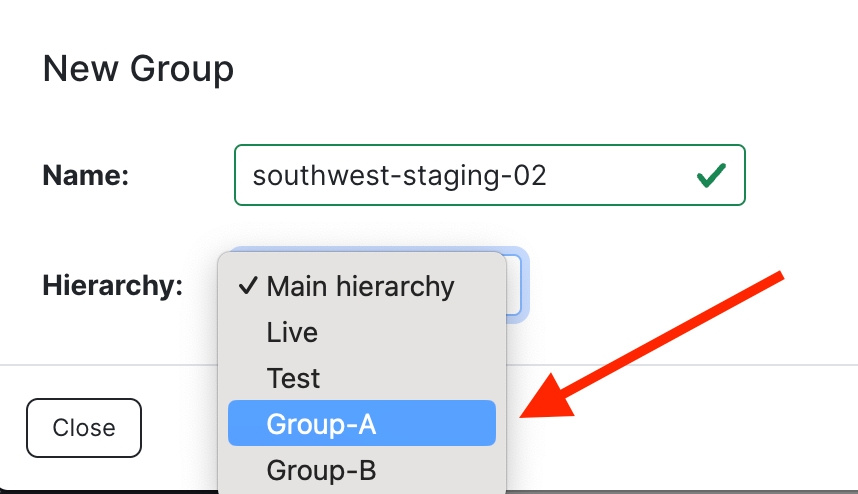The height and width of the screenshot is (494, 858).
Task: Pick the Test entry in the dropdown
Action: pyautogui.click(x=293, y=378)
